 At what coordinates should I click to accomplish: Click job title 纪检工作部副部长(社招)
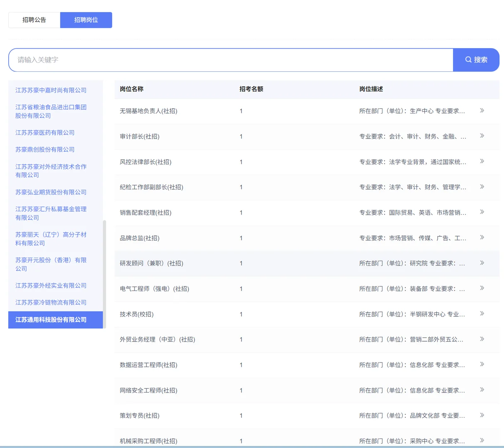(151, 187)
